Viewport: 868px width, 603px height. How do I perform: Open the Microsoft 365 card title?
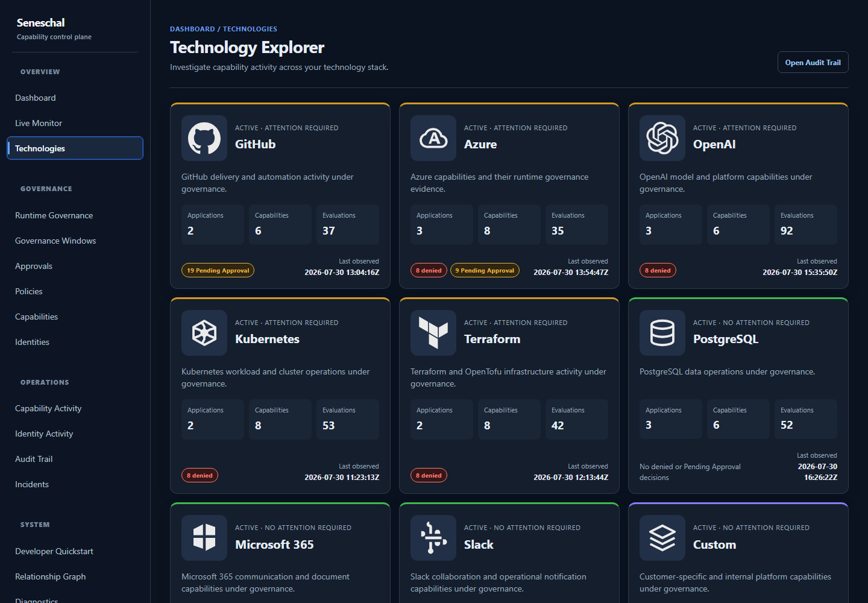tap(274, 545)
